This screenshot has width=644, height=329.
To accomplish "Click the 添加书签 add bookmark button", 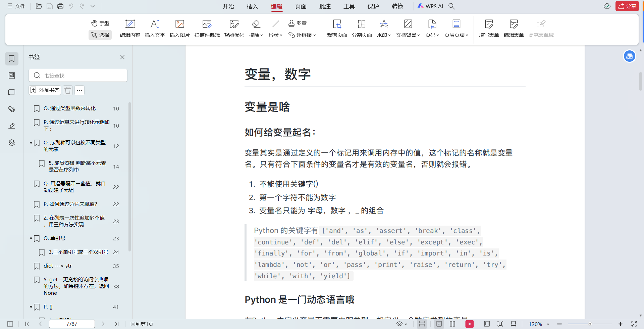I will (45, 90).
